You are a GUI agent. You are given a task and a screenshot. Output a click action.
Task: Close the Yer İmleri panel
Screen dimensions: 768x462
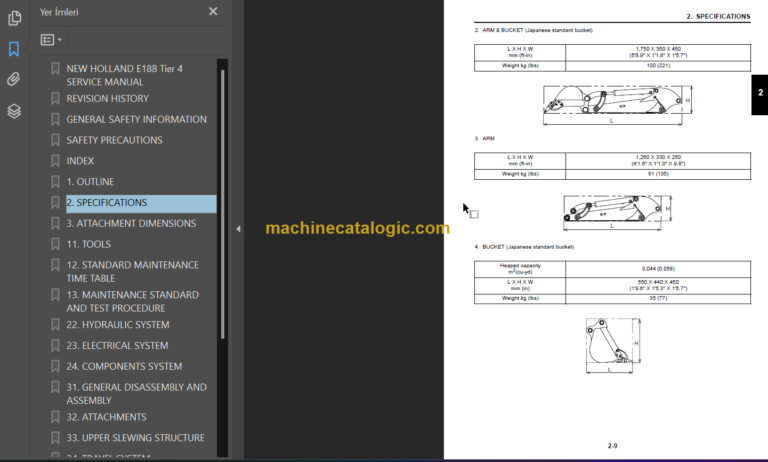(213, 11)
